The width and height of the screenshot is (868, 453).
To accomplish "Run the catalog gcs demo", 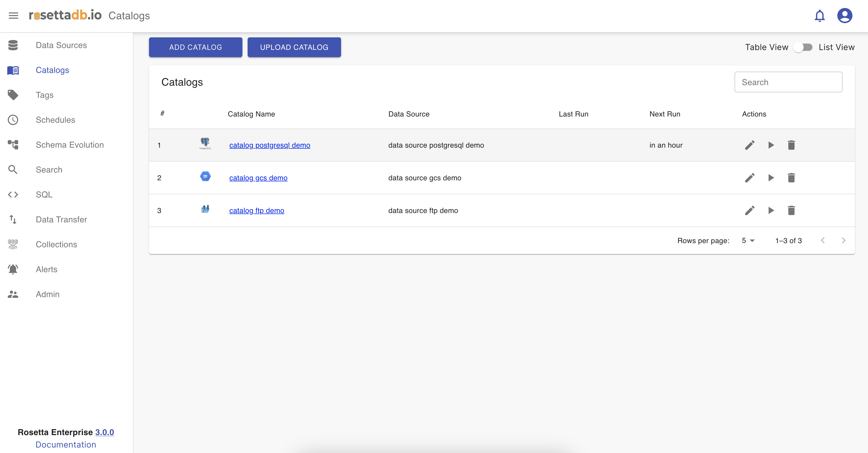I will point(771,178).
